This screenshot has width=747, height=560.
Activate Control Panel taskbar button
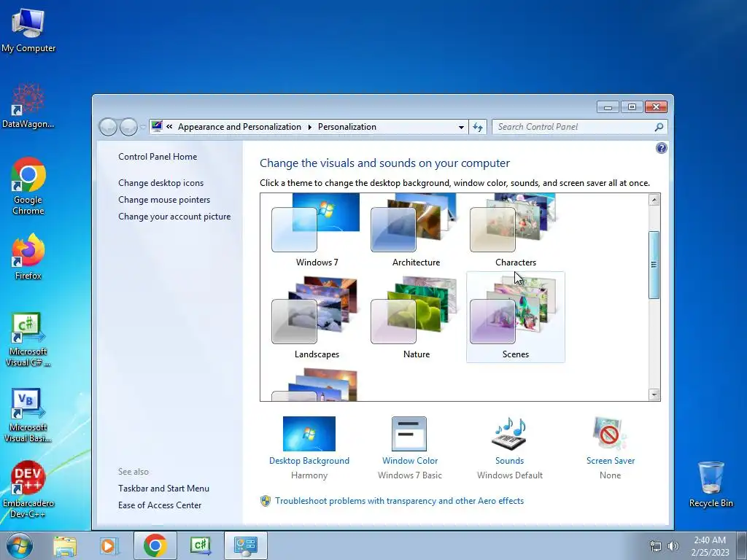click(x=245, y=545)
